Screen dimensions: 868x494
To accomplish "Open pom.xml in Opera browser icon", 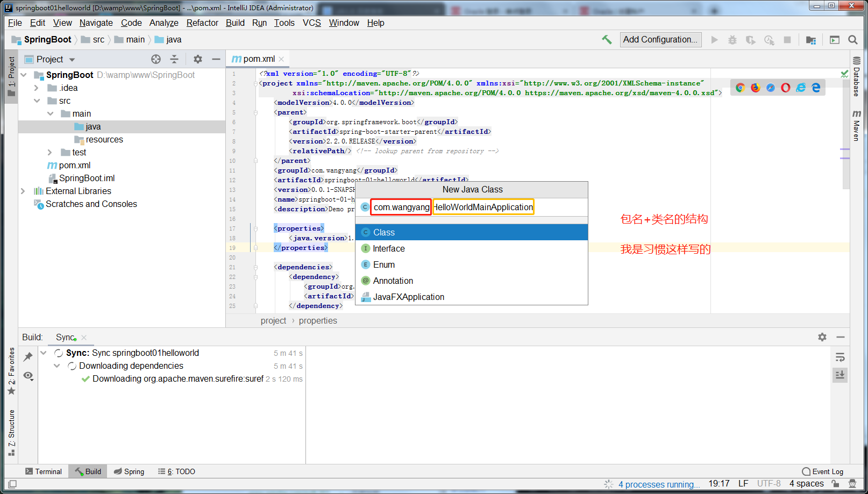I will (x=786, y=88).
